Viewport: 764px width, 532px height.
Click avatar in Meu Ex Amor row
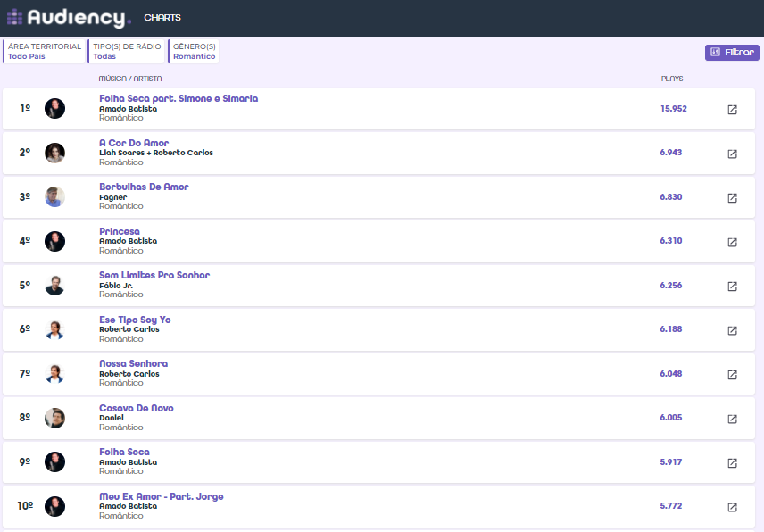[54, 506]
